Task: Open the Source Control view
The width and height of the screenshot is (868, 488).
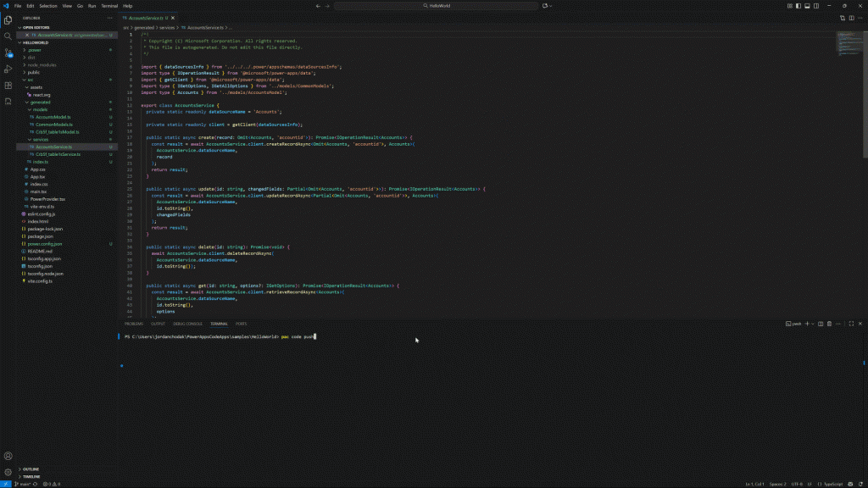Action: click(8, 53)
